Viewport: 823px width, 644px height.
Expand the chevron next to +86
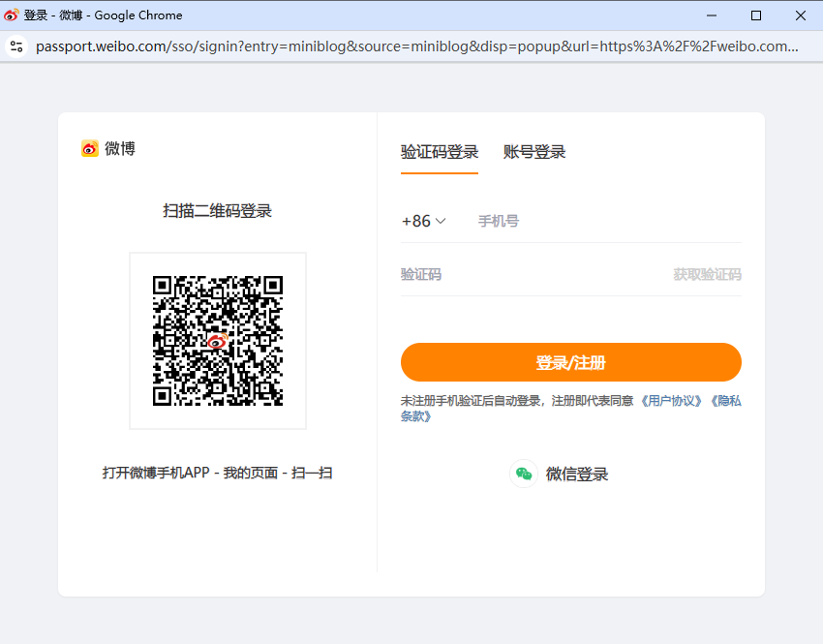pyautogui.click(x=442, y=221)
